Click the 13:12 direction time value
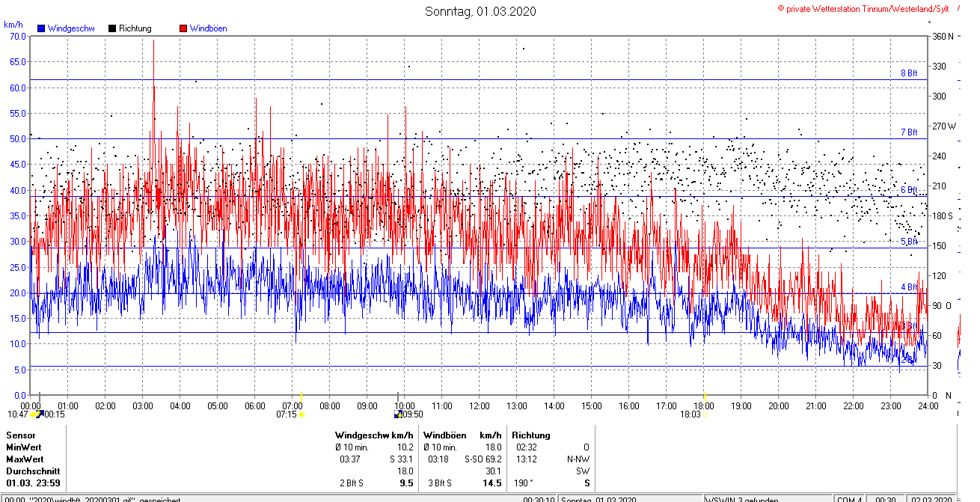This screenshot has height=502, width=980. click(527, 459)
